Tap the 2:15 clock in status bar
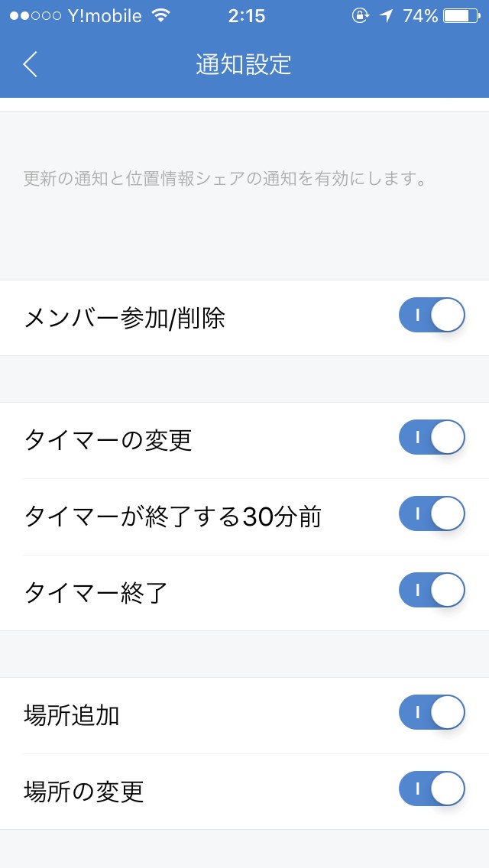 246,16
